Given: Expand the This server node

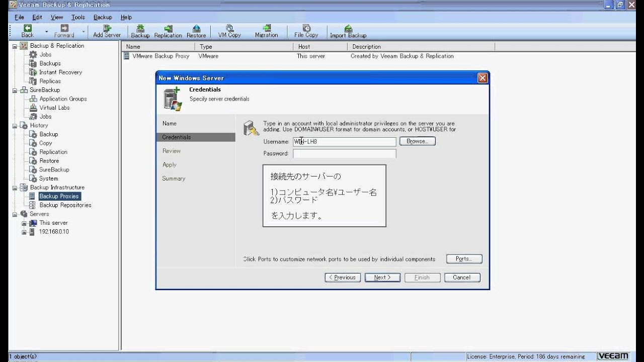Looking at the screenshot, I should pyautogui.click(x=24, y=223).
